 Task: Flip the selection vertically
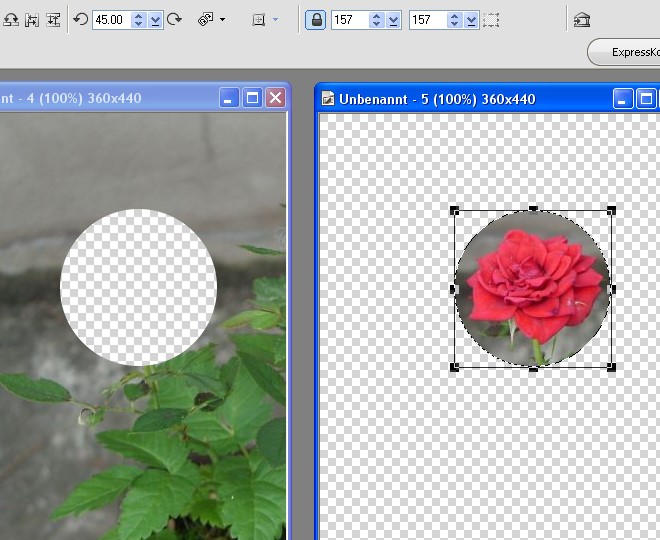[53, 20]
